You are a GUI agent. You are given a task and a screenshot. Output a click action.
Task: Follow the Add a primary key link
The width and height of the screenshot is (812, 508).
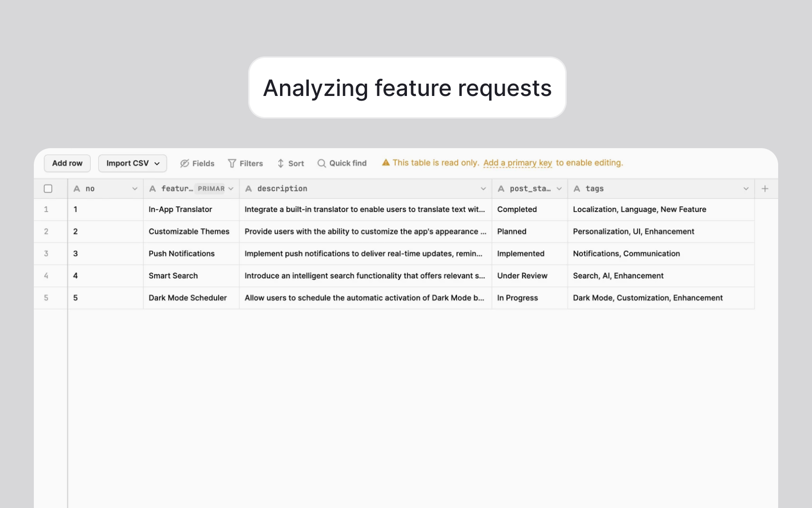[517, 162]
